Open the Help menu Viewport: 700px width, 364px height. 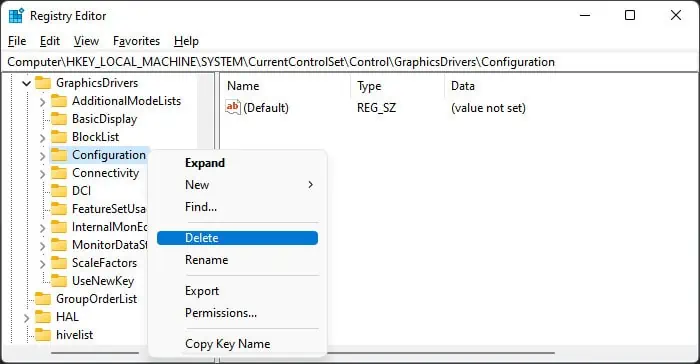point(186,41)
